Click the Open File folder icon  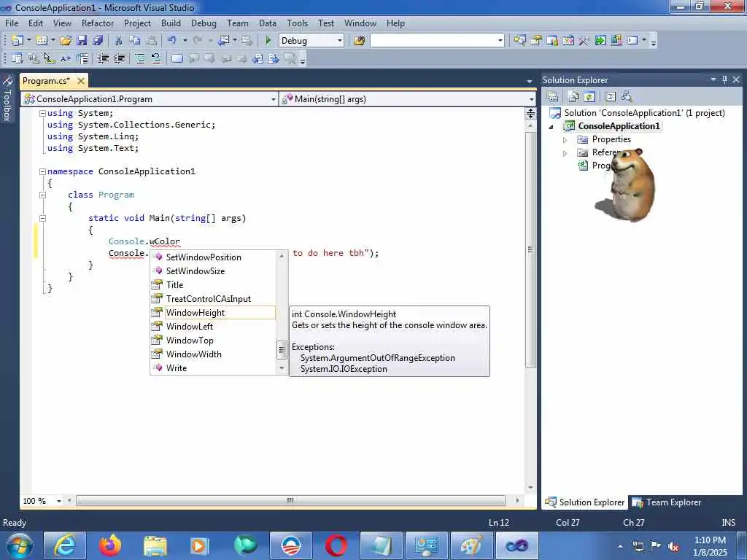click(x=65, y=41)
